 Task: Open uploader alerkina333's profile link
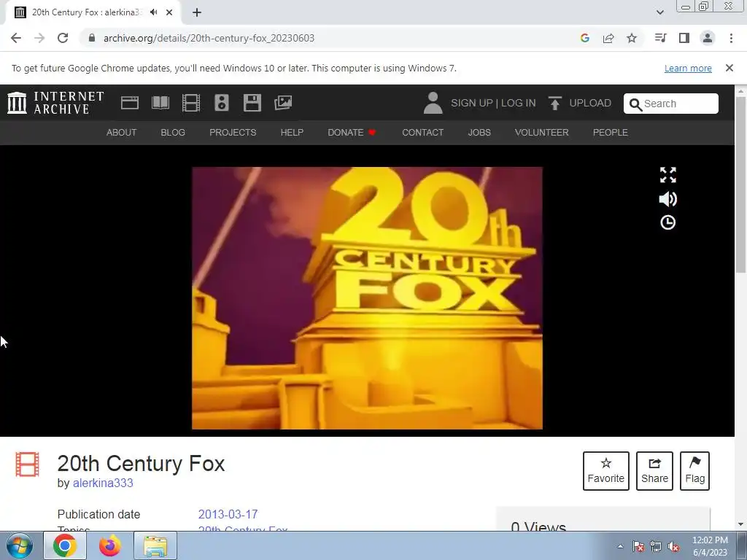(x=103, y=483)
